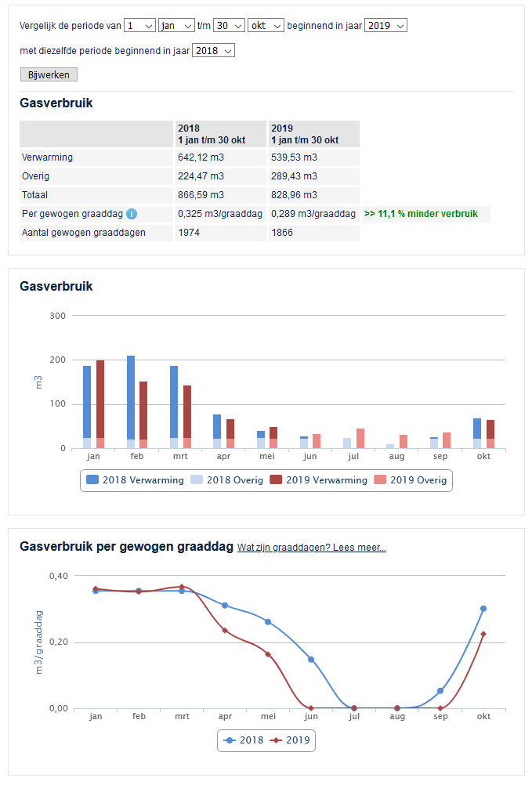This screenshot has height=785, width=532.
Task: Click the 2018 mei data point on line chart
Action: coord(268,622)
